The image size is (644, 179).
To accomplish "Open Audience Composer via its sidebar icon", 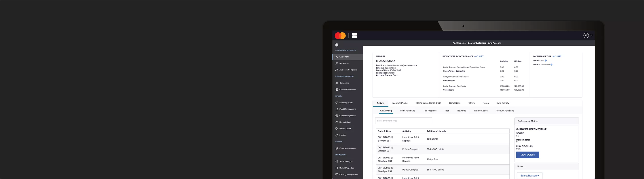I will [337, 70].
